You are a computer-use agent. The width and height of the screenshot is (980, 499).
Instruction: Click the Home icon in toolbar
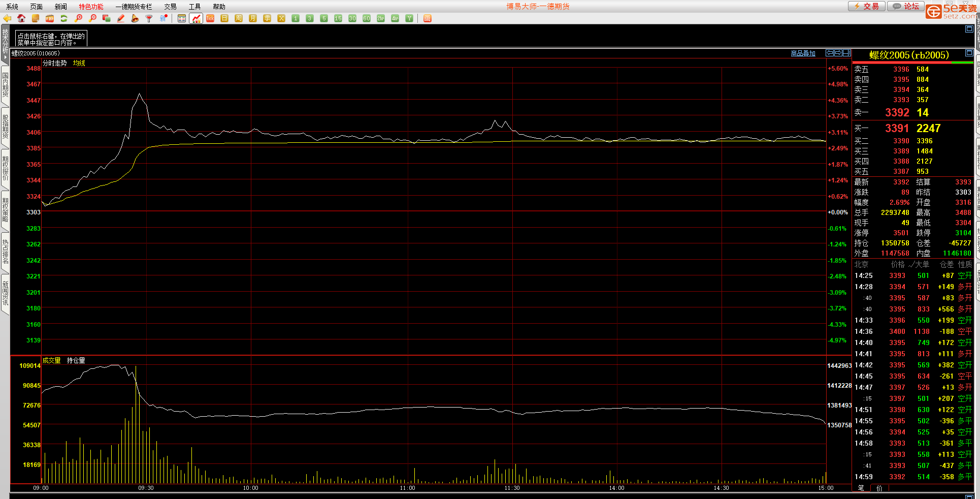(21, 18)
